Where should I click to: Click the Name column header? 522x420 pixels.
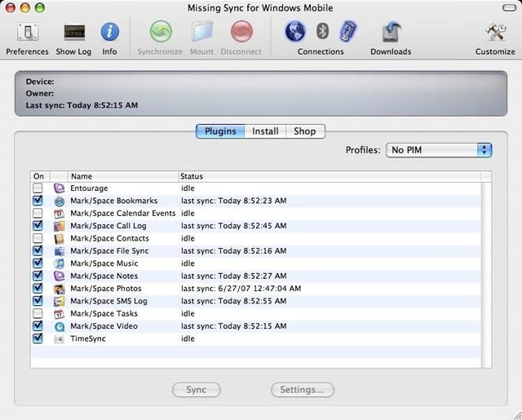coord(123,176)
